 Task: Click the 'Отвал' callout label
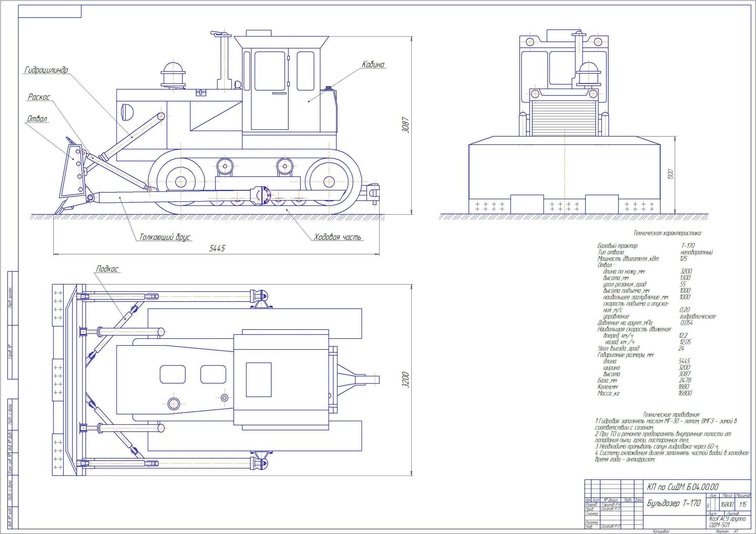tap(37, 119)
